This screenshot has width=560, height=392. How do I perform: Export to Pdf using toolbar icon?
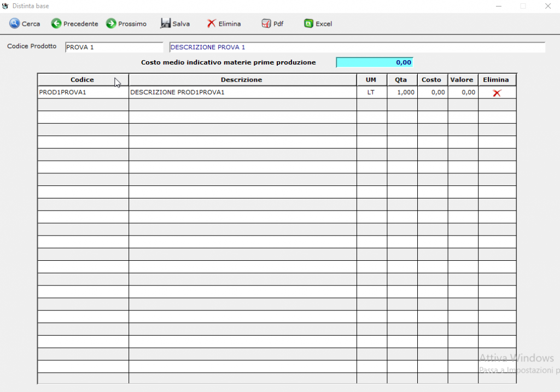266,24
